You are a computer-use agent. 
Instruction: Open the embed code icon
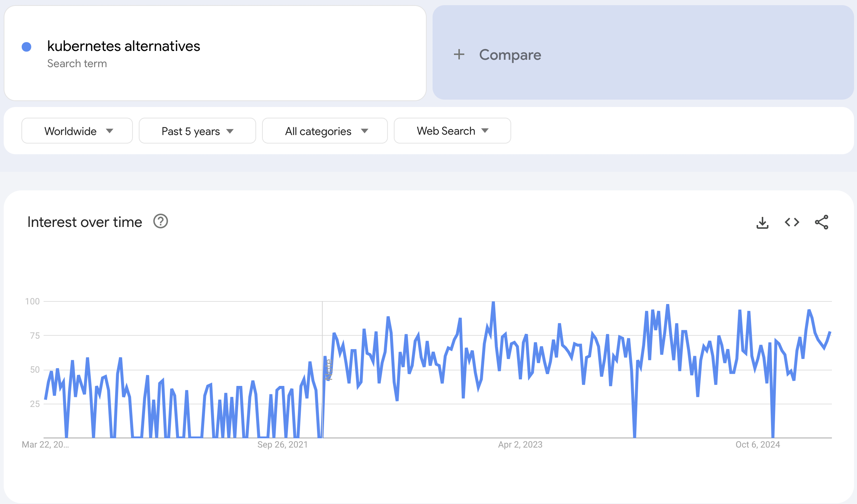(x=792, y=222)
